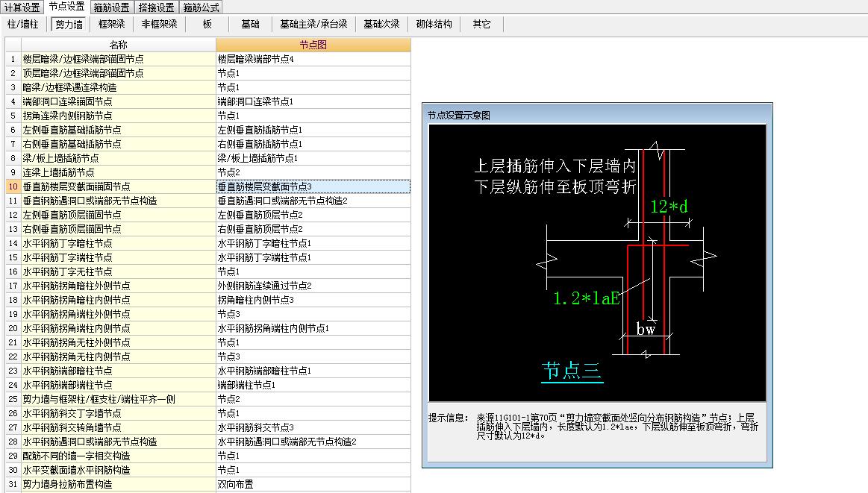The image size is (868, 493).
Task: Select row 垂直筋楼层变截面锚固节点
Action: coord(119,186)
